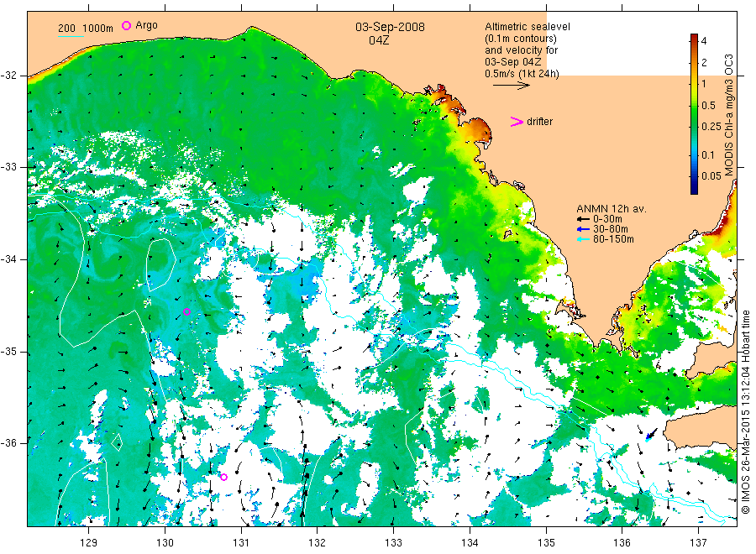Click the cyan line under 200 1000m

[x=71, y=36]
